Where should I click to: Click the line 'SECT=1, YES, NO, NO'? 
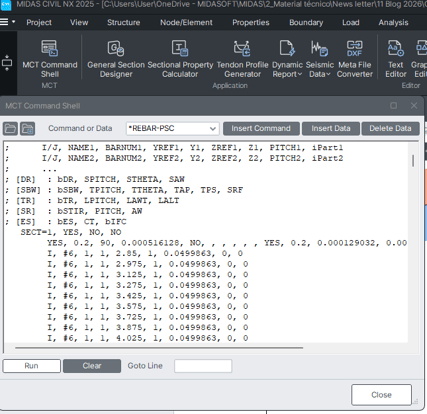(71, 232)
